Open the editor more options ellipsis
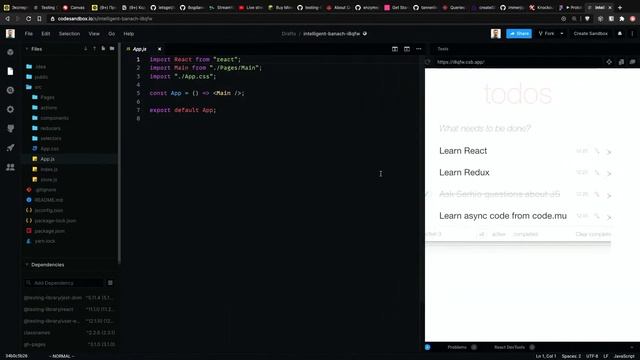The image size is (640, 360). pos(419,49)
